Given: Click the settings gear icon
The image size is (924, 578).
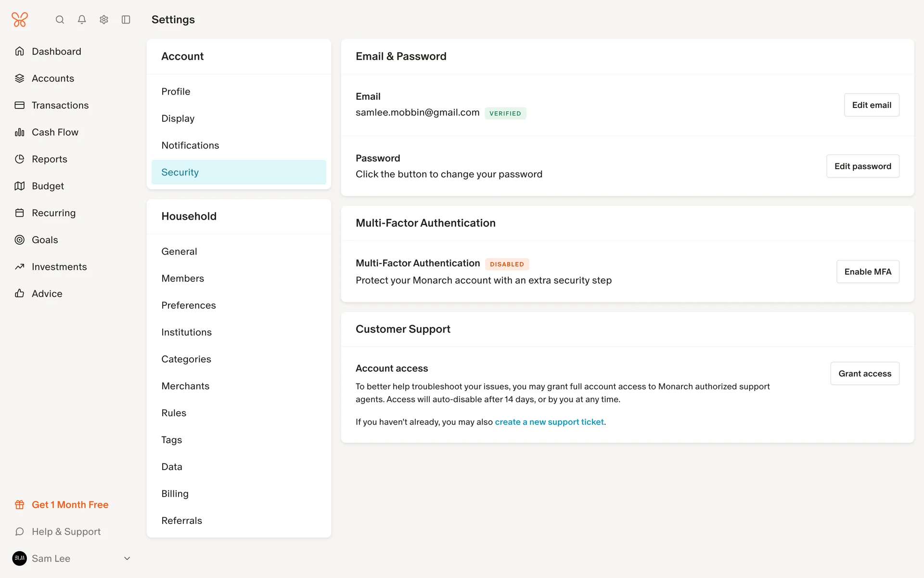Looking at the screenshot, I should (x=104, y=20).
